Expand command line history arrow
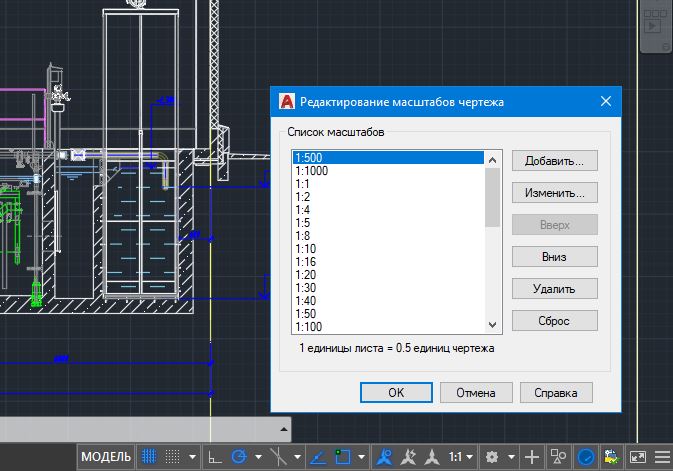This screenshot has height=471, width=673. (x=284, y=429)
